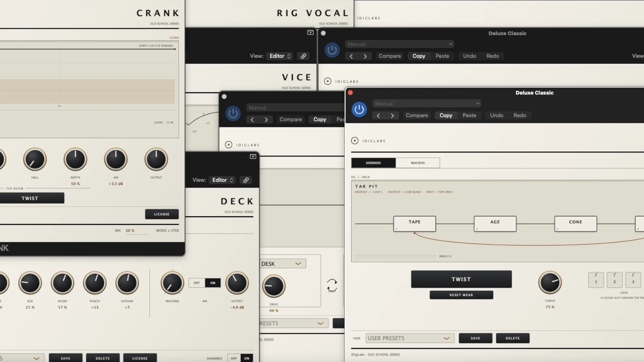Go to next preset in frontmost Deluxe Classic
Image resolution: width=644 pixels, height=362 pixels.
(392, 116)
